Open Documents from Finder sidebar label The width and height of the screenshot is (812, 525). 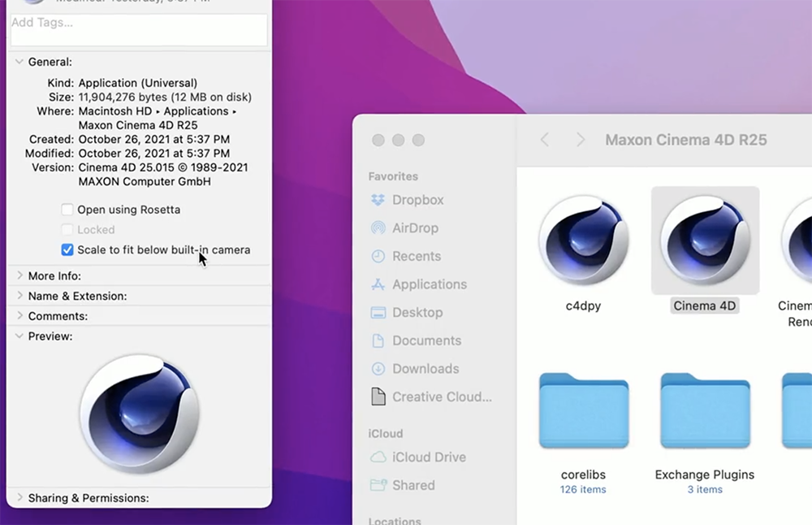tap(427, 341)
